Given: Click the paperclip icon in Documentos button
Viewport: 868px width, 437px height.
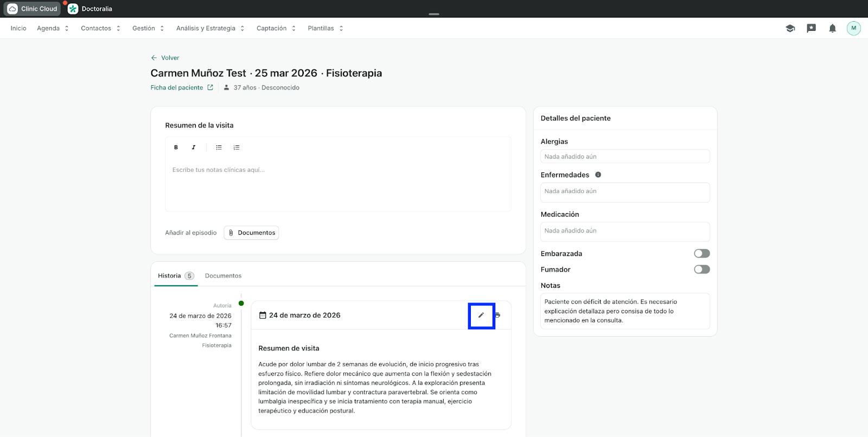Looking at the screenshot, I should pos(231,233).
